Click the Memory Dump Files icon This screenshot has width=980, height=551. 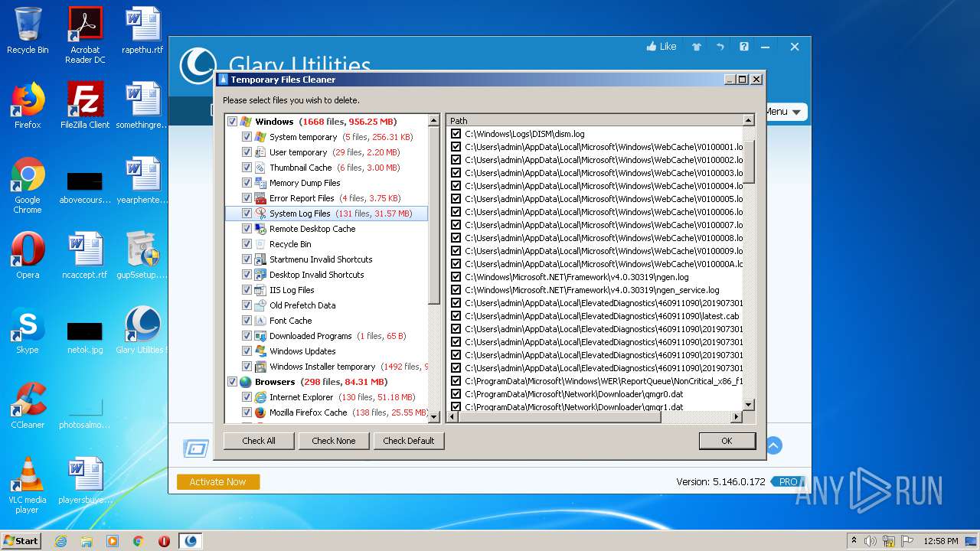(x=260, y=183)
